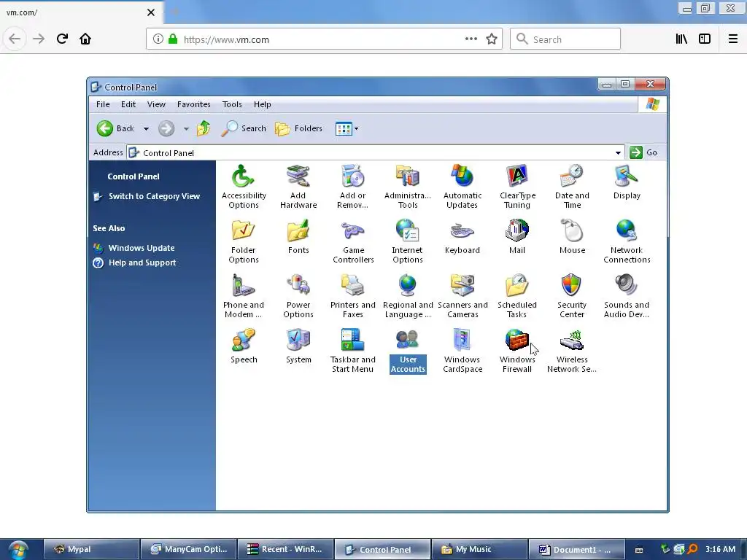
Task: Open Regional and Language Options icon
Action: click(x=408, y=296)
